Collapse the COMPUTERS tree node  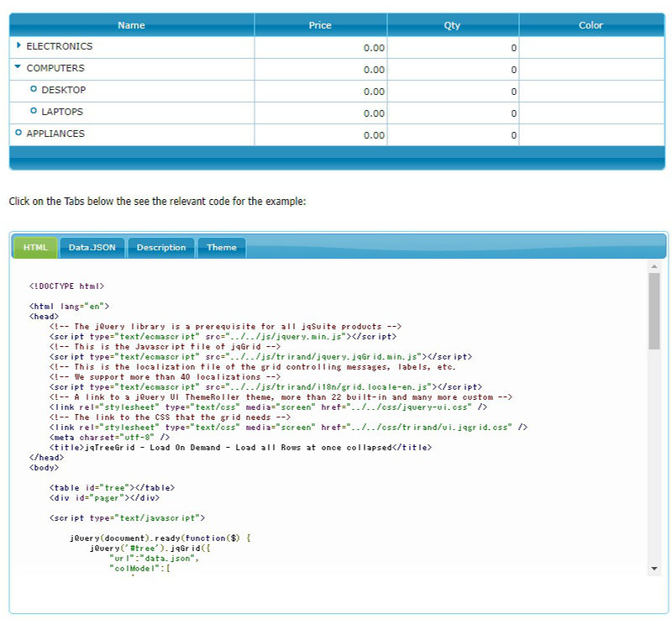pyautogui.click(x=18, y=66)
